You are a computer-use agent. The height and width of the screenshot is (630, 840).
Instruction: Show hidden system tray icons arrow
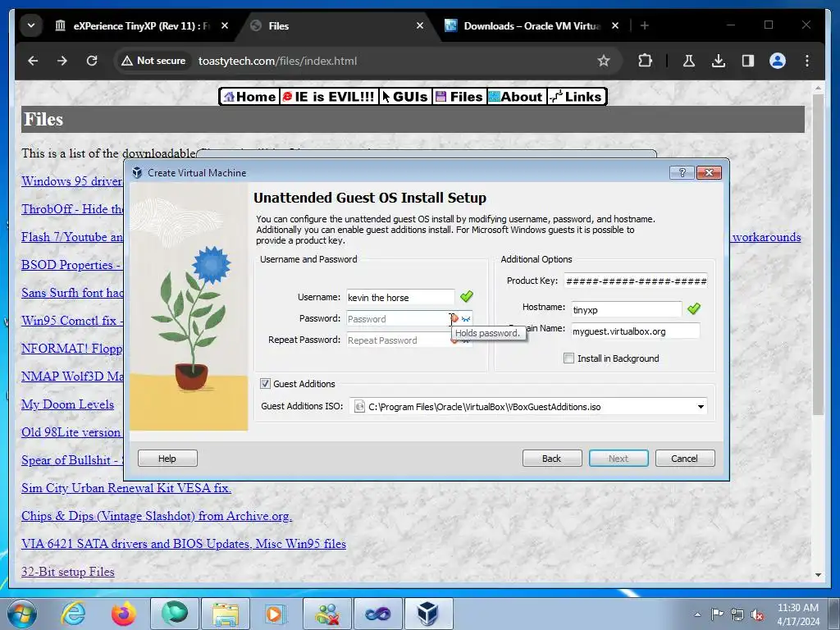coord(697,614)
